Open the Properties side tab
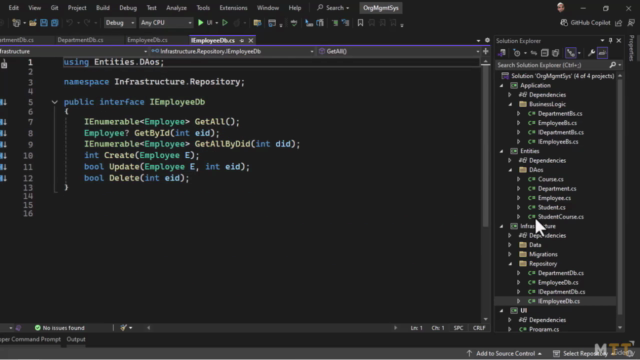 pos(632,48)
